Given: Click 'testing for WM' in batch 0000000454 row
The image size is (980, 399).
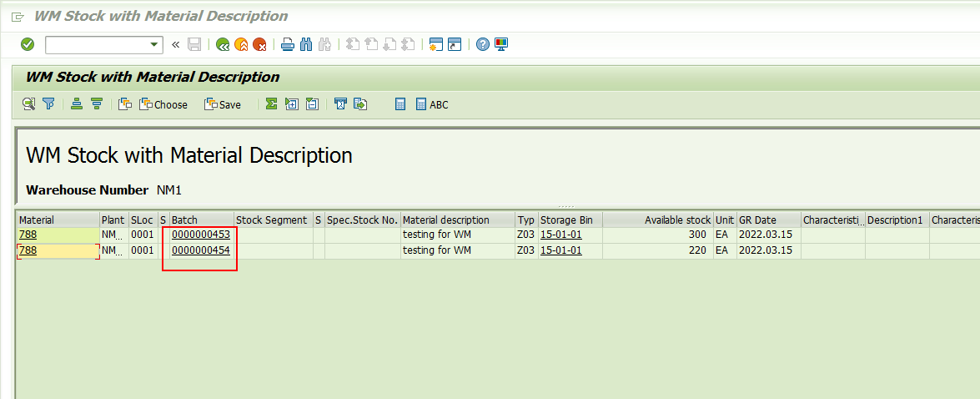Looking at the screenshot, I should [x=437, y=250].
